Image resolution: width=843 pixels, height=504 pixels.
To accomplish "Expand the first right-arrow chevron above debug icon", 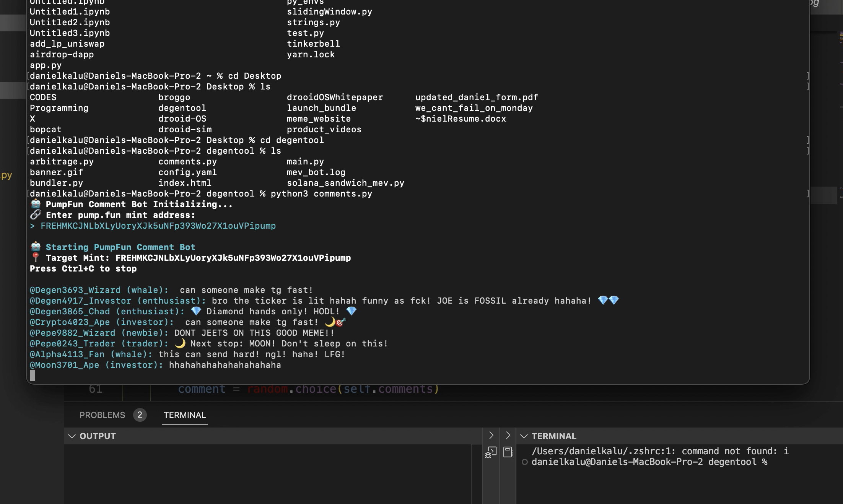I will pyautogui.click(x=491, y=436).
